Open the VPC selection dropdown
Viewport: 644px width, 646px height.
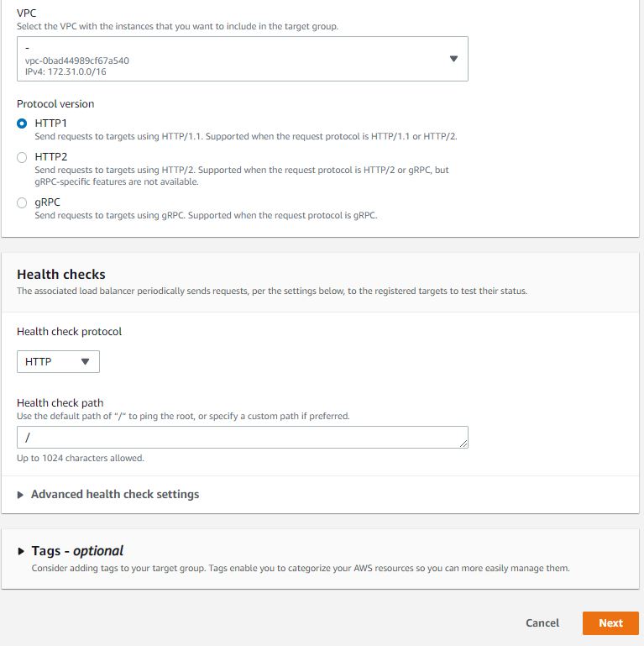point(242,59)
